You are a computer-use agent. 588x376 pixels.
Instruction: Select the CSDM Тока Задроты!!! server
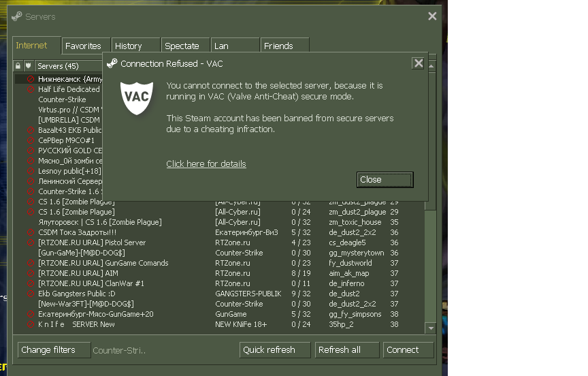click(219, 232)
